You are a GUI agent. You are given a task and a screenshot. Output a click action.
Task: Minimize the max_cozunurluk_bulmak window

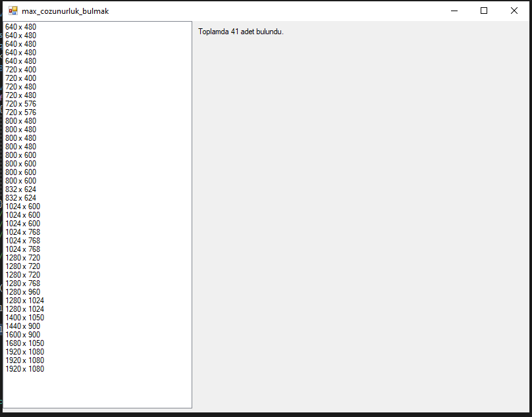pyautogui.click(x=454, y=11)
